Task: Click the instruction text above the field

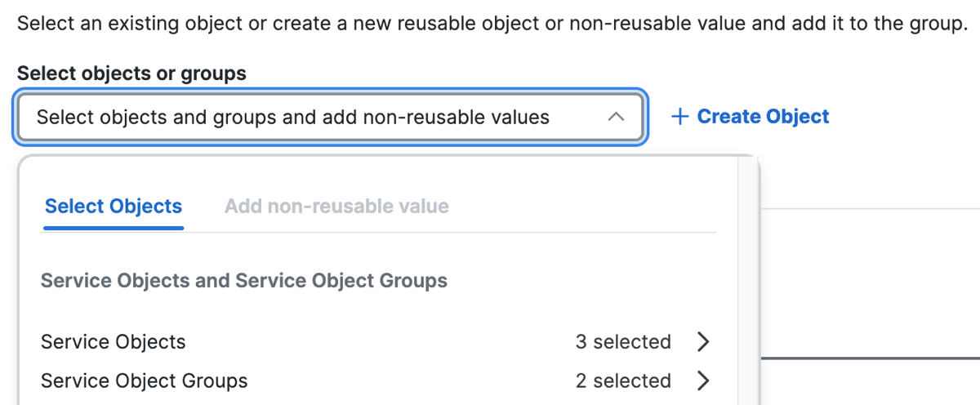Action: [x=492, y=23]
